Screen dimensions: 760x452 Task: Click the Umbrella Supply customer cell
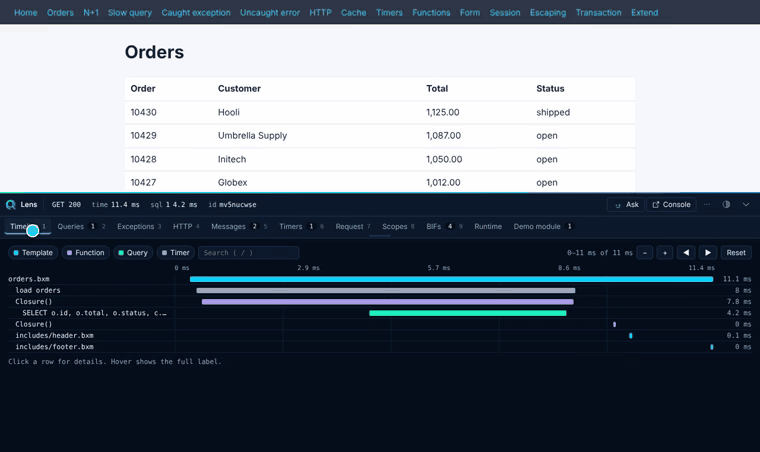[253, 136]
